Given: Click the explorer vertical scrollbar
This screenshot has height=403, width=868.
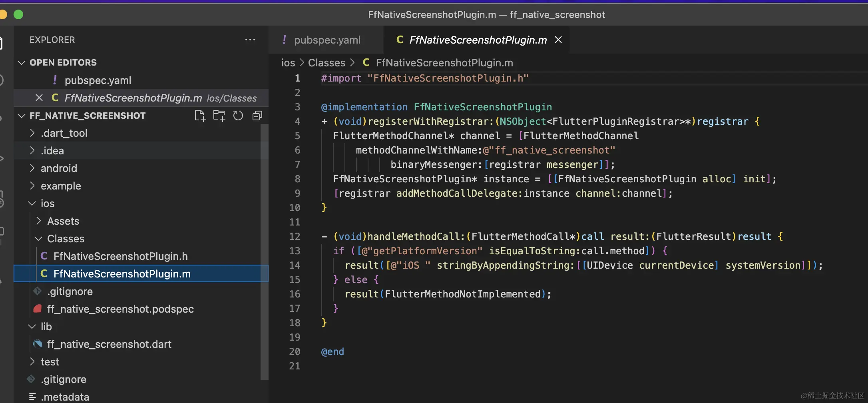Looking at the screenshot, I should click(264, 251).
